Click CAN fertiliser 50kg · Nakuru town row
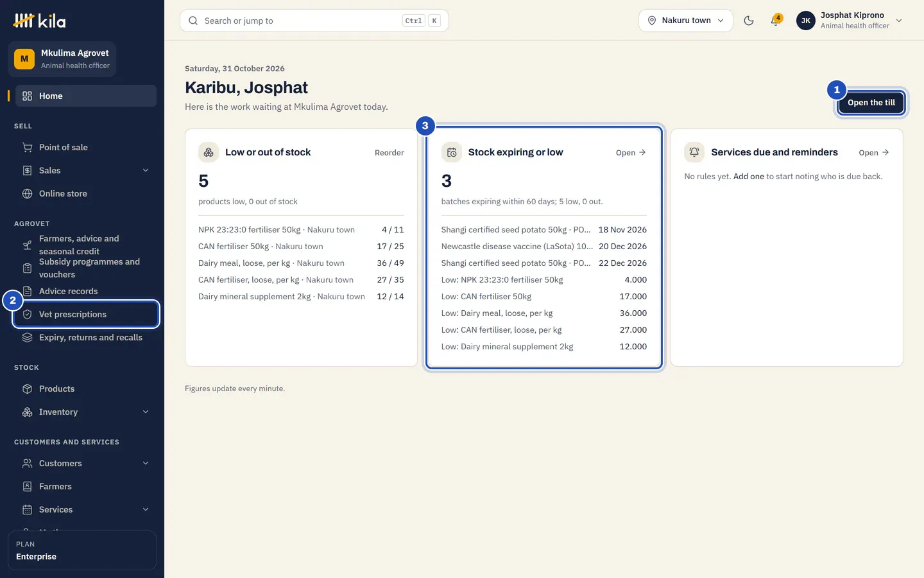The height and width of the screenshot is (578, 924). (x=301, y=247)
